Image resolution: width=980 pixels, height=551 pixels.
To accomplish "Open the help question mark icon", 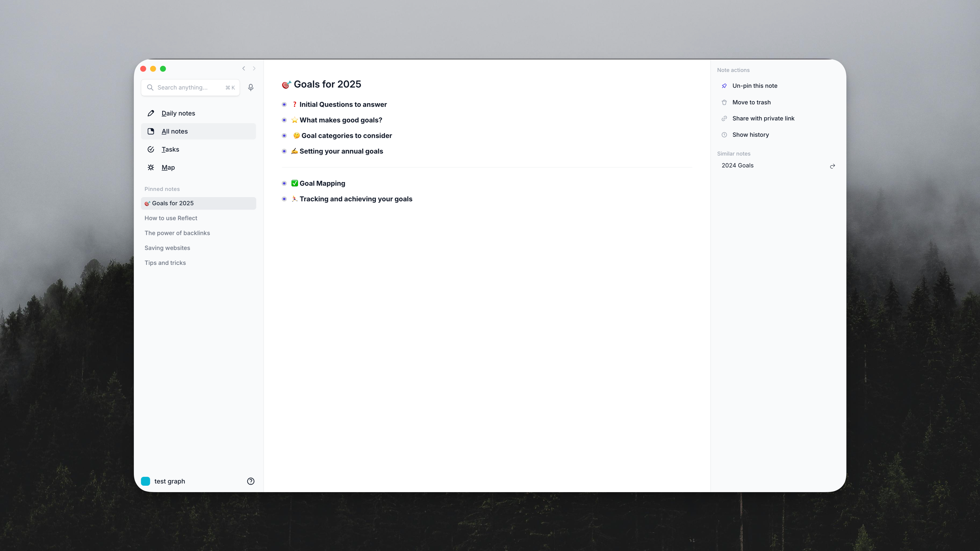I will tap(251, 481).
